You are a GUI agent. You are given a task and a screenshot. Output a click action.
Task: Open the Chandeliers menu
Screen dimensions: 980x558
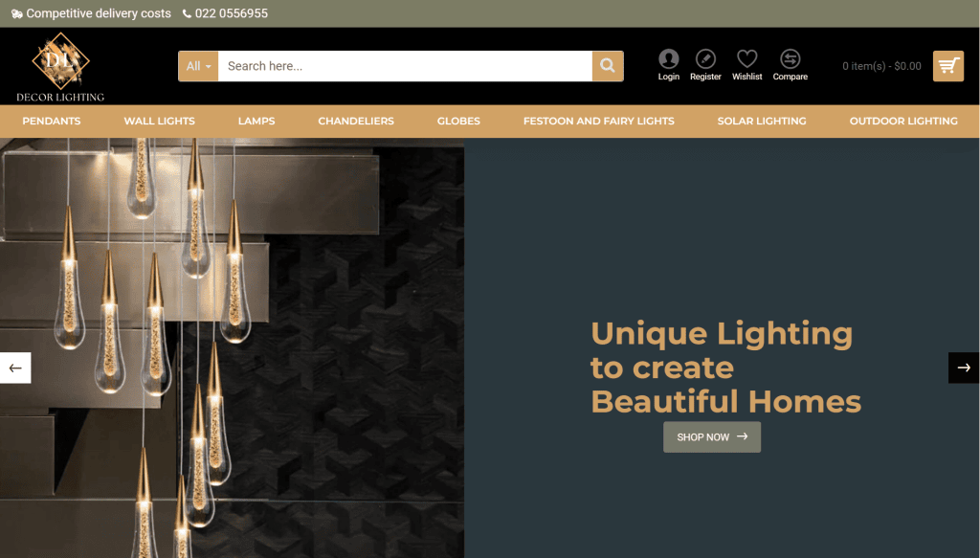pos(356,122)
